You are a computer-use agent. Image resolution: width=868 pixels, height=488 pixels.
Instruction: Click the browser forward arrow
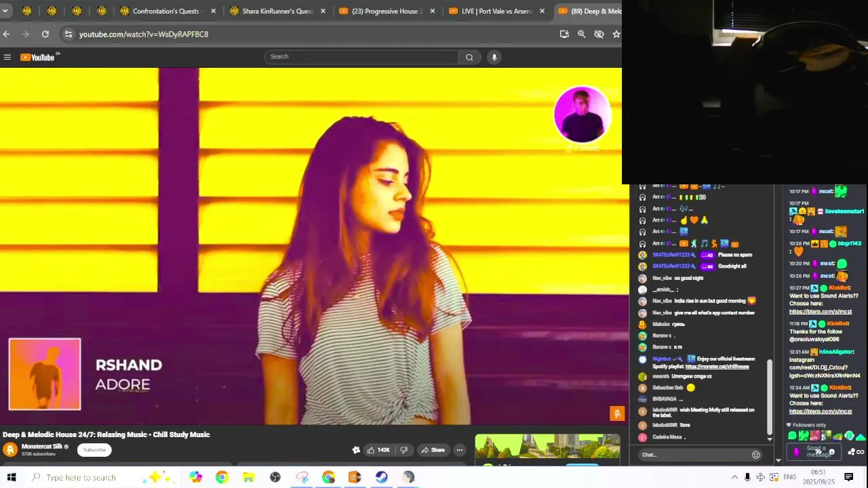(26, 34)
